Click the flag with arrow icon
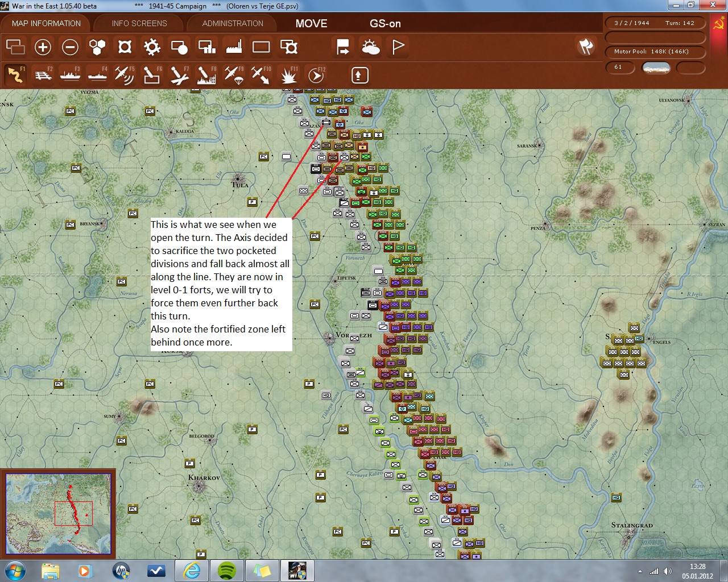 343,47
